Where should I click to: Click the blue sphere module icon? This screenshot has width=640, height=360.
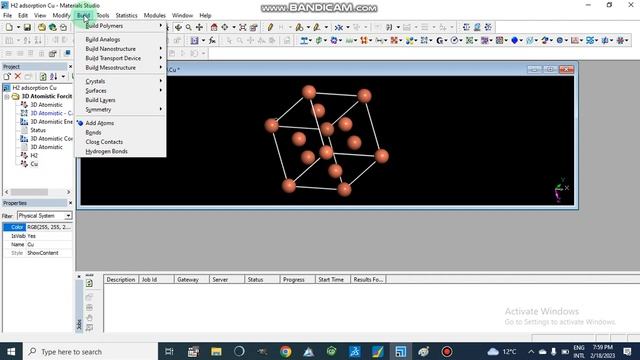click(x=514, y=40)
